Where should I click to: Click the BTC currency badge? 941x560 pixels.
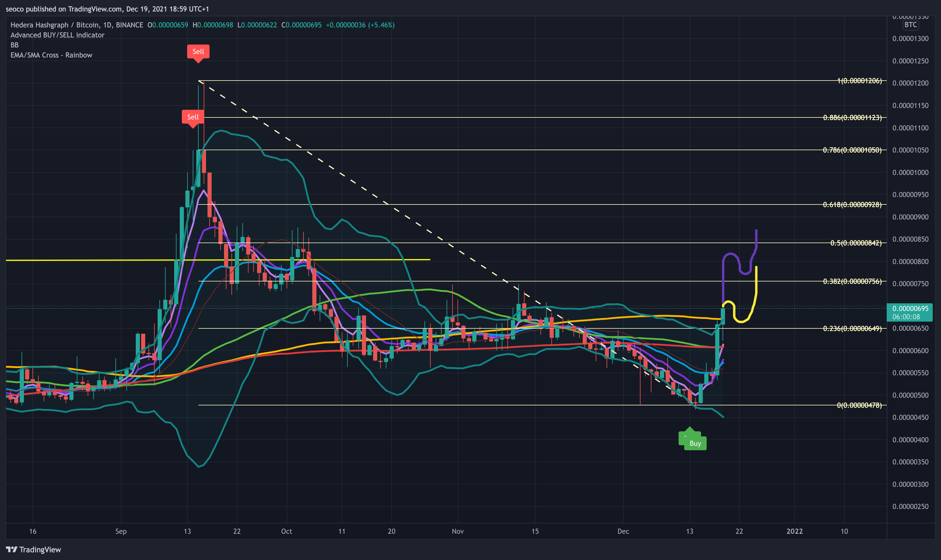tap(910, 25)
